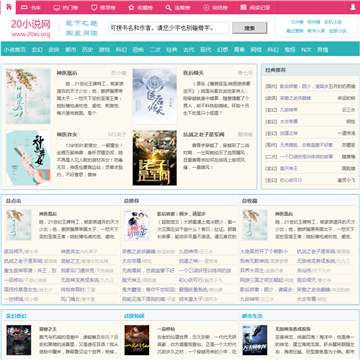This screenshot has width=360, height=360.
Task: Open 完结榜 circle icon in top bar
Action: [x=206, y=8]
